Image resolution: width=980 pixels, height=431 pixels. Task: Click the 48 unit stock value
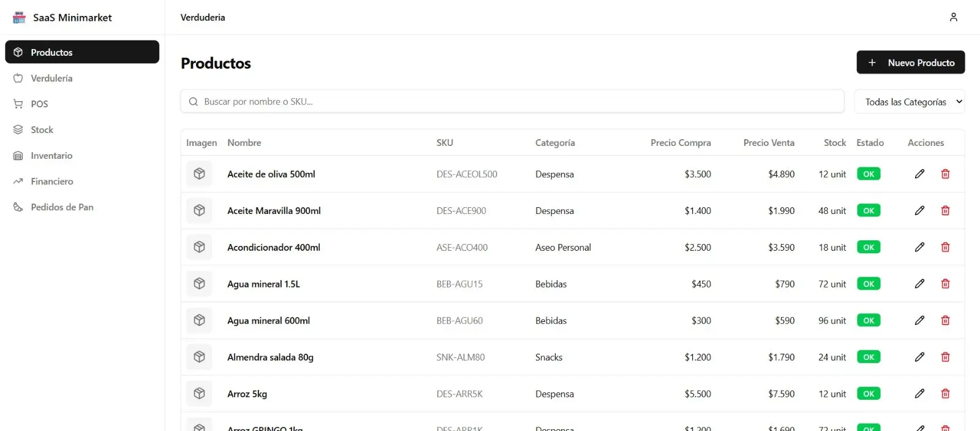(832, 210)
